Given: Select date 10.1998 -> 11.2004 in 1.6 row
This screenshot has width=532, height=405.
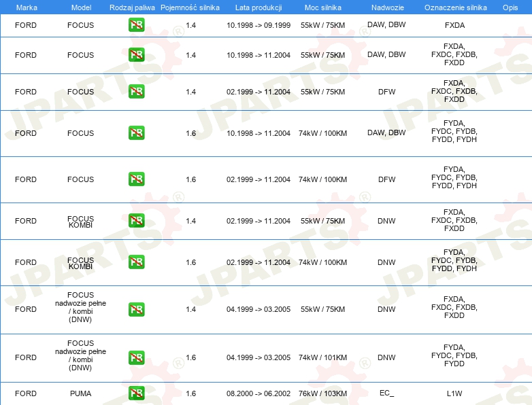Looking at the screenshot, I should click(x=259, y=134).
